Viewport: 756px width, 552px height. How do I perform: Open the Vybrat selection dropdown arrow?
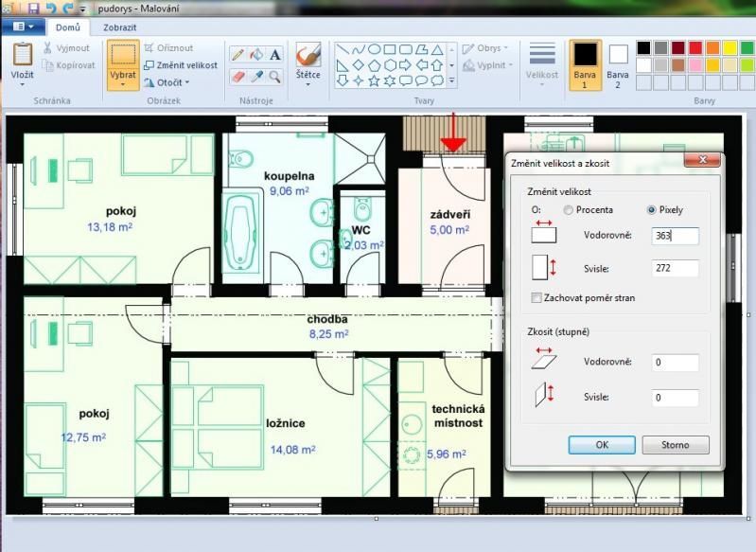pyautogui.click(x=123, y=84)
